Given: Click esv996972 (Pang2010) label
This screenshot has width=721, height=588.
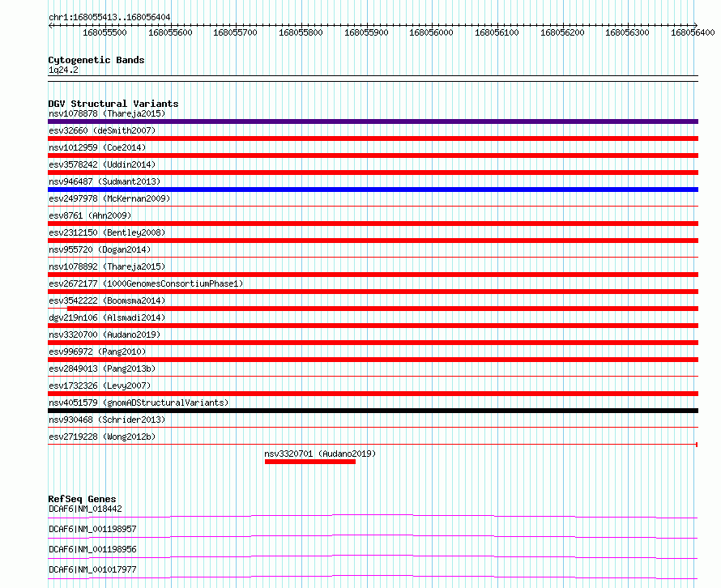Looking at the screenshot, I should pos(97,352).
